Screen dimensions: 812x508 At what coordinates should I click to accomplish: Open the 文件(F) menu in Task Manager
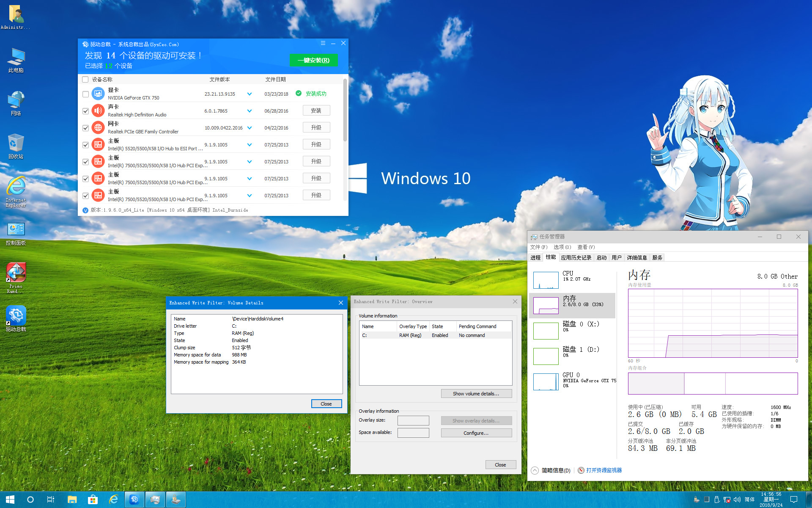coord(538,247)
